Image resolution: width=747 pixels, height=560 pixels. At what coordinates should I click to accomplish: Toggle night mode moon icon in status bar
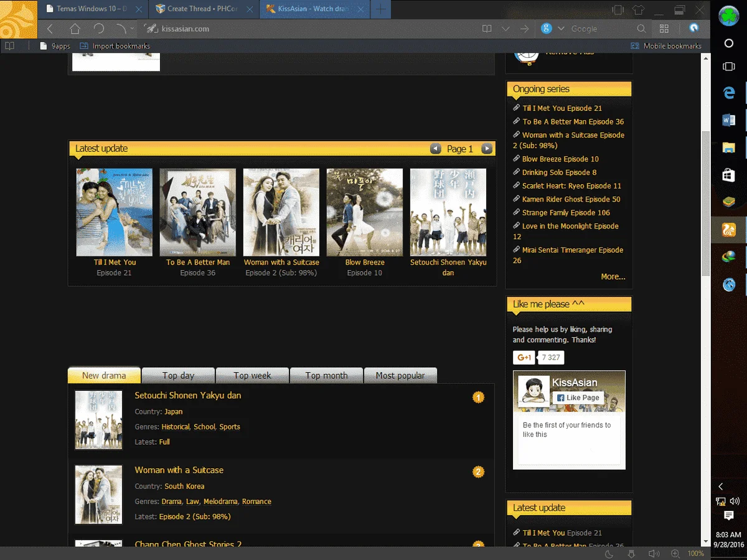point(609,553)
